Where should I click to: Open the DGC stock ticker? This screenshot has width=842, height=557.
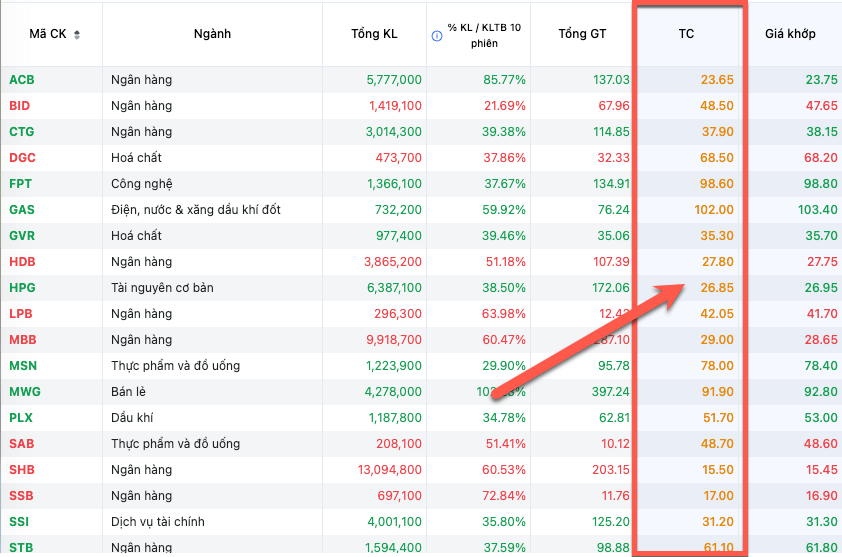[x=22, y=158]
